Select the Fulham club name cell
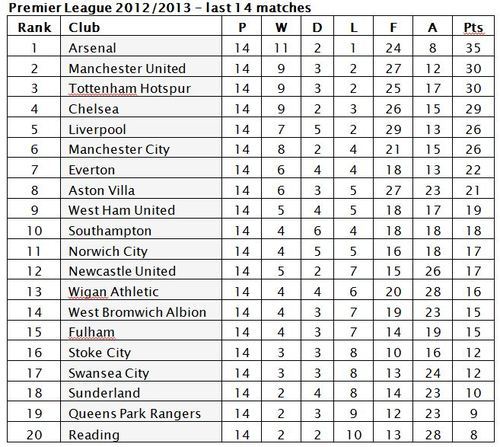This screenshot has height=447, width=500. click(141, 331)
